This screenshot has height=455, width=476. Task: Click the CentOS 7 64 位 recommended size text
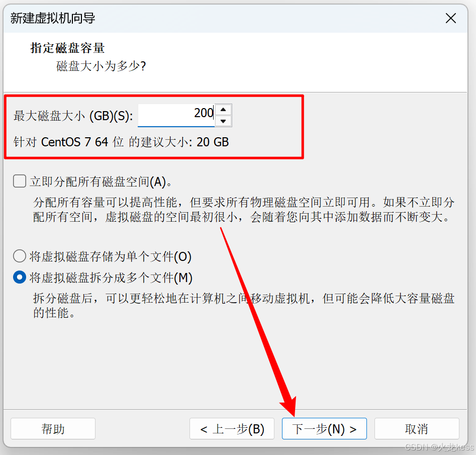click(121, 142)
